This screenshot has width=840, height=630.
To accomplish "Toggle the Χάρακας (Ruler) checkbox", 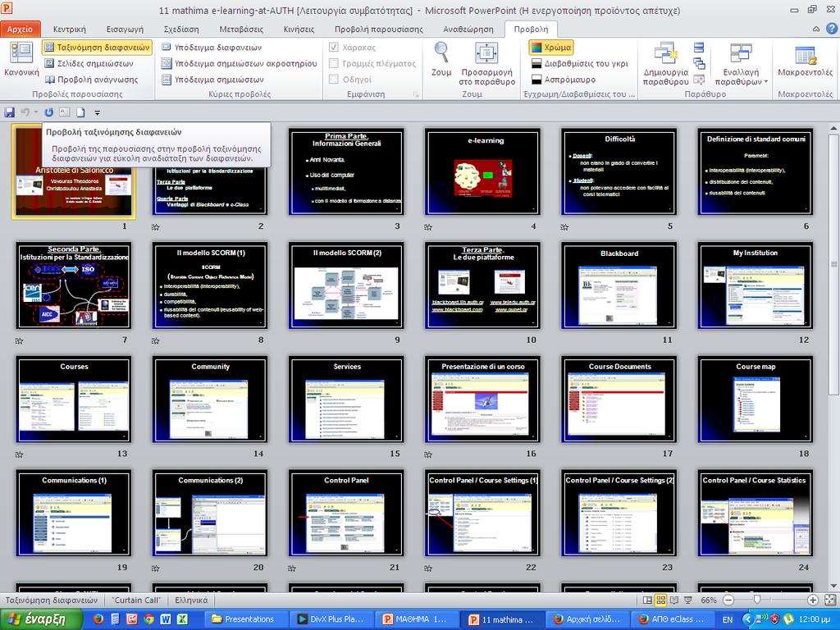I will (333, 47).
